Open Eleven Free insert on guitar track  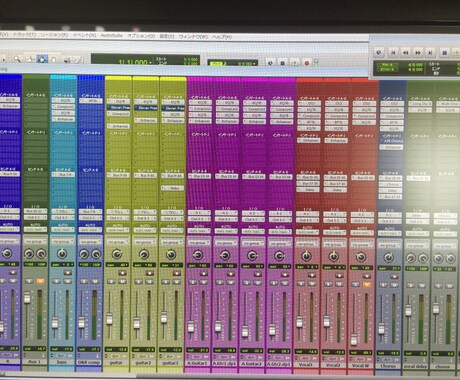(119, 108)
